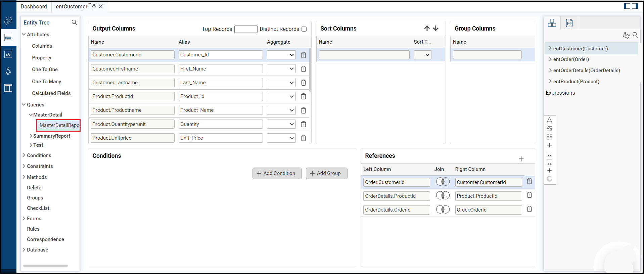Delete the Customer.Firstname output column row

click(x=303, y=69)
